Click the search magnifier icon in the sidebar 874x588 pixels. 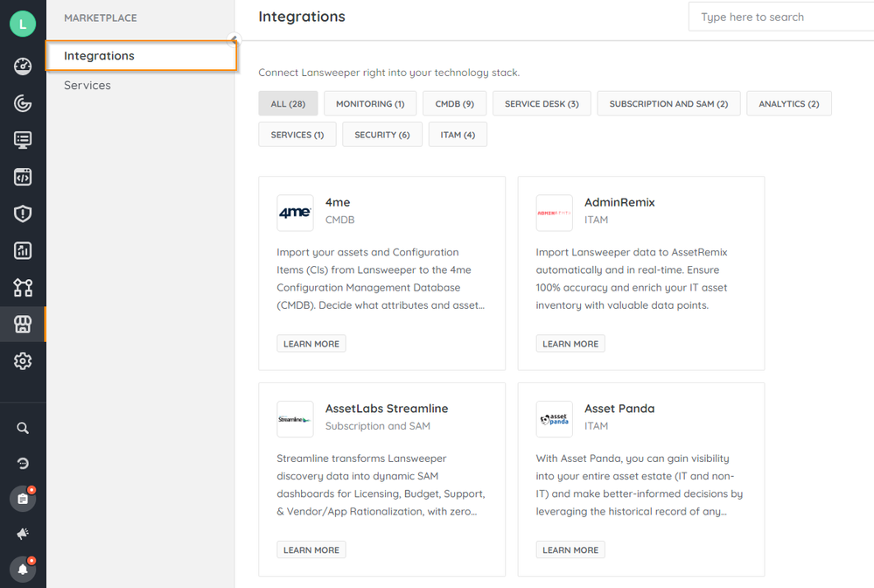pos(23,428)
